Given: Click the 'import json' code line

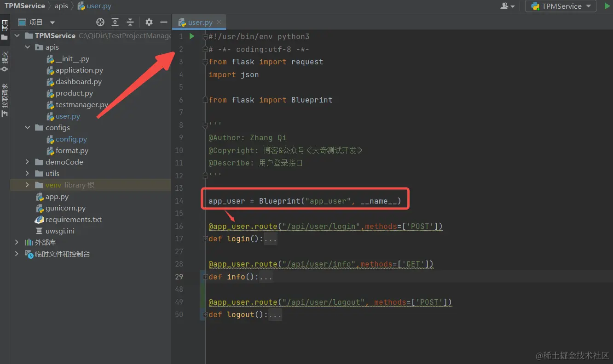Looking at the screenshot, I should point(233,74).
